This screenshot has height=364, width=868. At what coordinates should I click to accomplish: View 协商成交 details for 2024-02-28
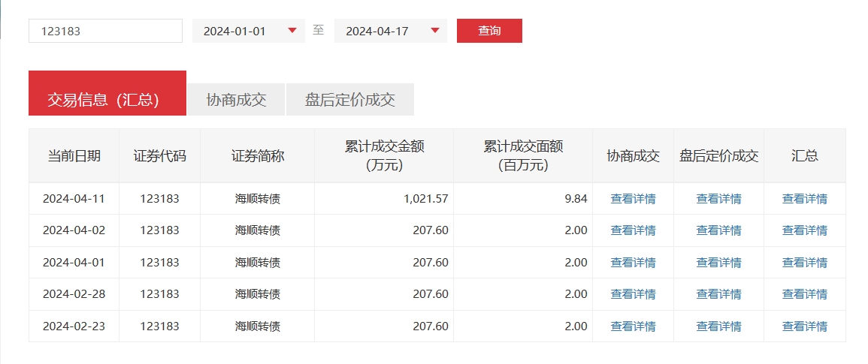point(633,294)
